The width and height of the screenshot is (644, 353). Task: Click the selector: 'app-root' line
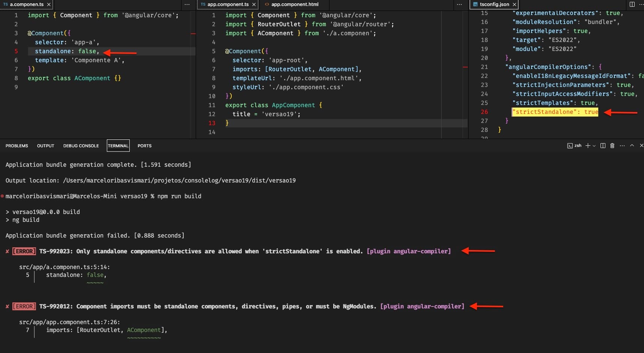pos(270,60)
